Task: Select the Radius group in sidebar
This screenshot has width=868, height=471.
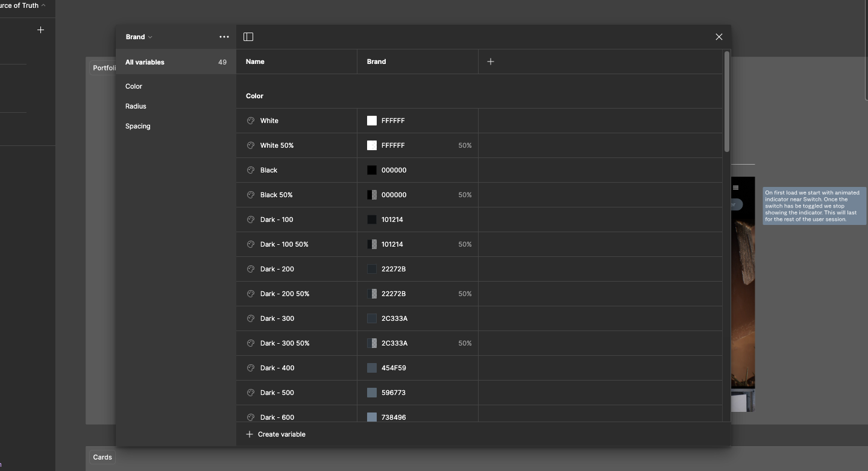Action: tap(136, 106)
